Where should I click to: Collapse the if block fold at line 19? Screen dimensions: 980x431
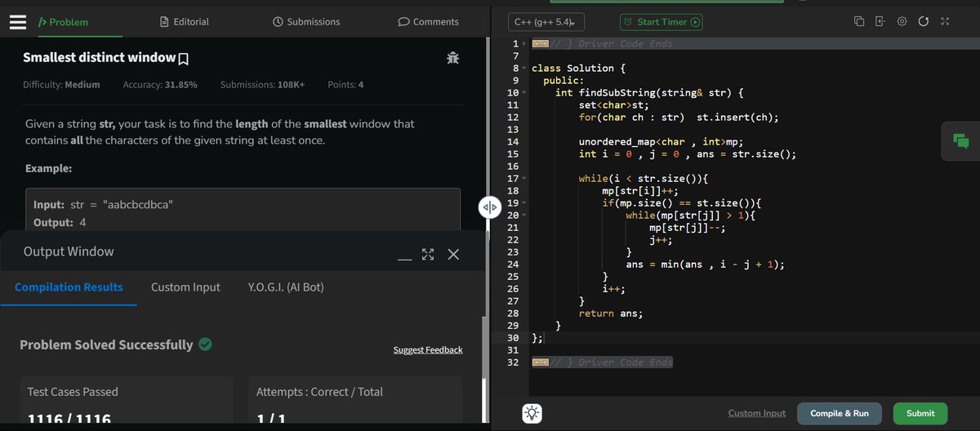pyautogui.click(x=523, y=203)
